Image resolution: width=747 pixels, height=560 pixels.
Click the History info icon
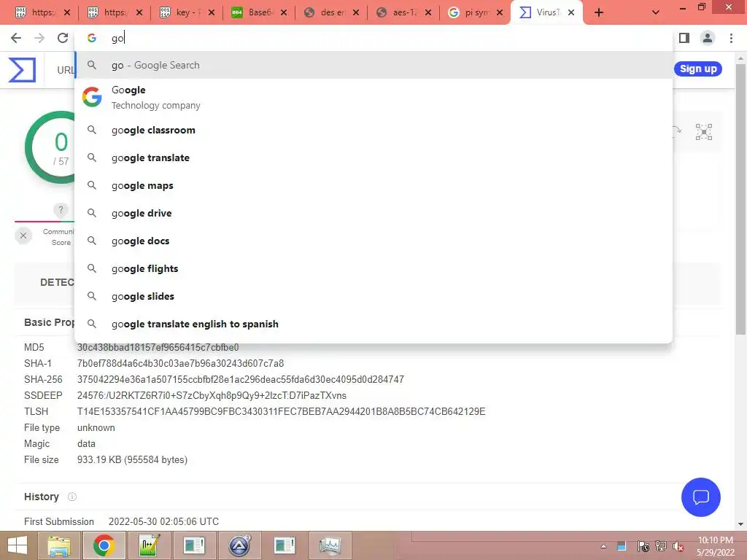(x=72, y=497)
